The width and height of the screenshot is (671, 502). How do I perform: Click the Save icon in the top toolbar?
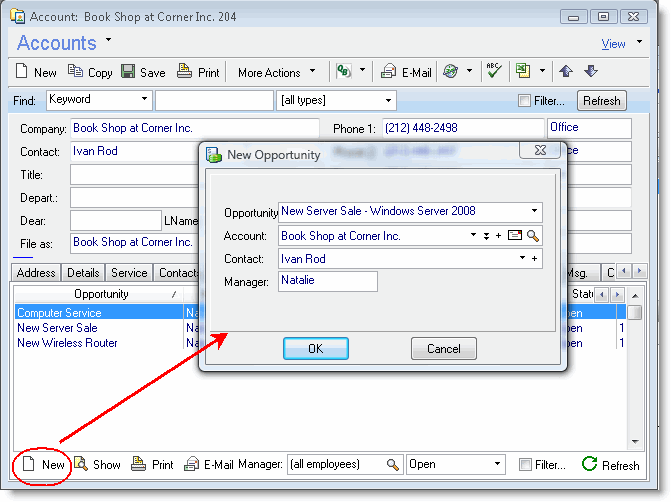tap(129, 72)
